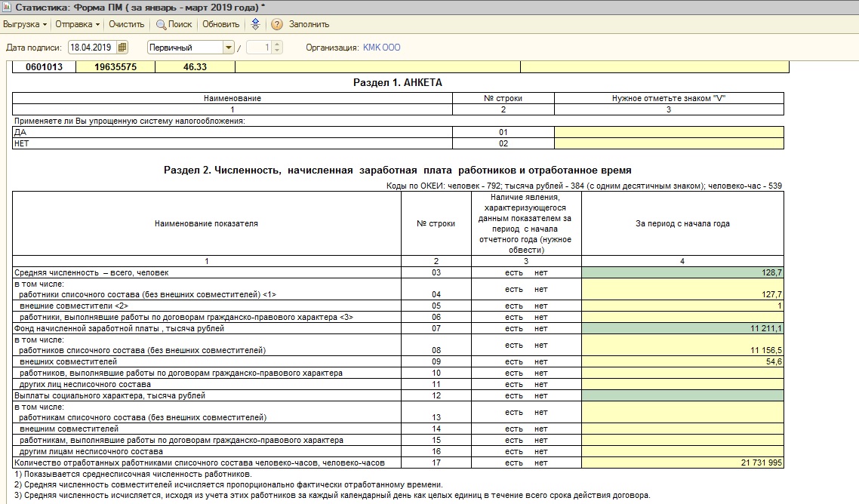Click the expand/collapse arrows toolbar icon
Image resolution: width=859 pixels, height=504 pixels.
click(255, 24)
